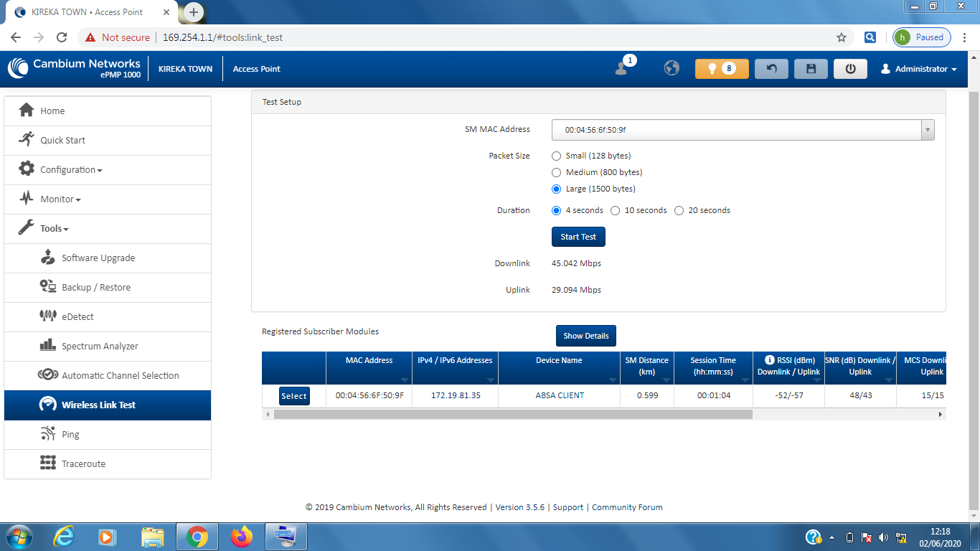Select Small (128 bytes) packet size

tap(556, 156)
